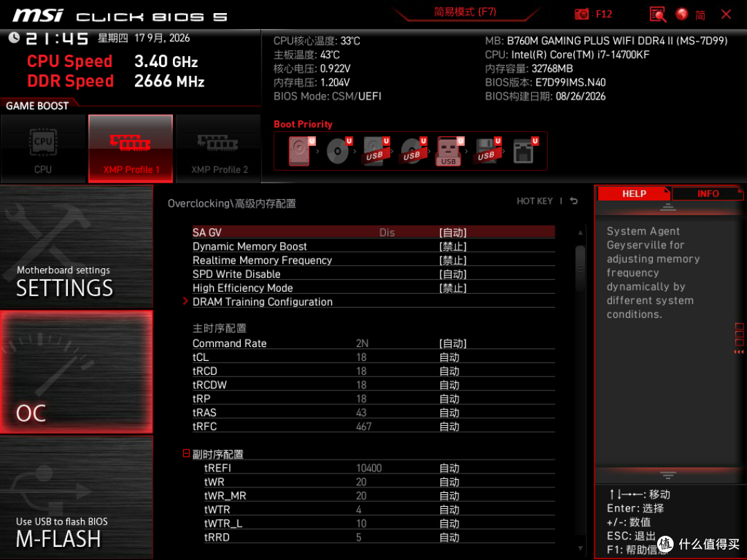Image resolution: width=747 pixels, height=560 pixels.
Task: Click the tCL auto value field
Action: 450,357
